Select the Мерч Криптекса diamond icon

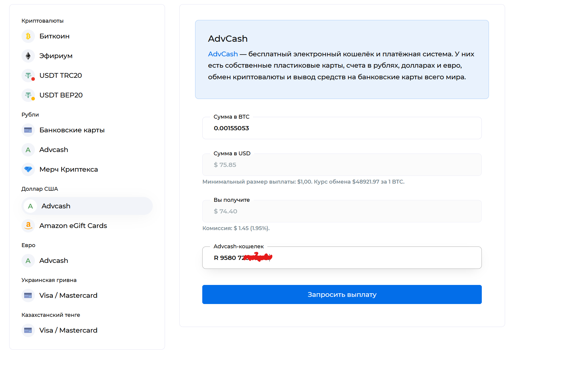28,170
